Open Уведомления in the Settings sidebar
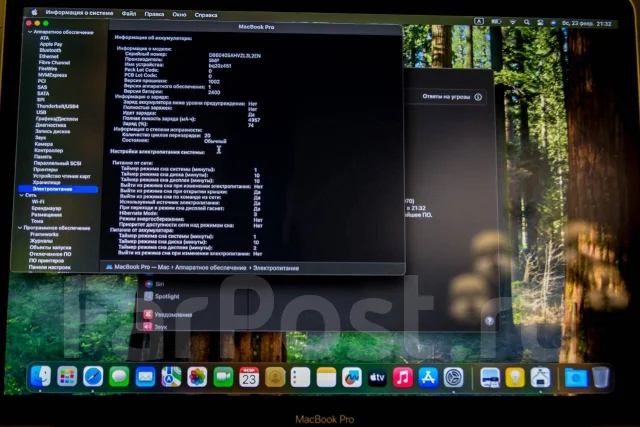 click(x=173, y=315)
